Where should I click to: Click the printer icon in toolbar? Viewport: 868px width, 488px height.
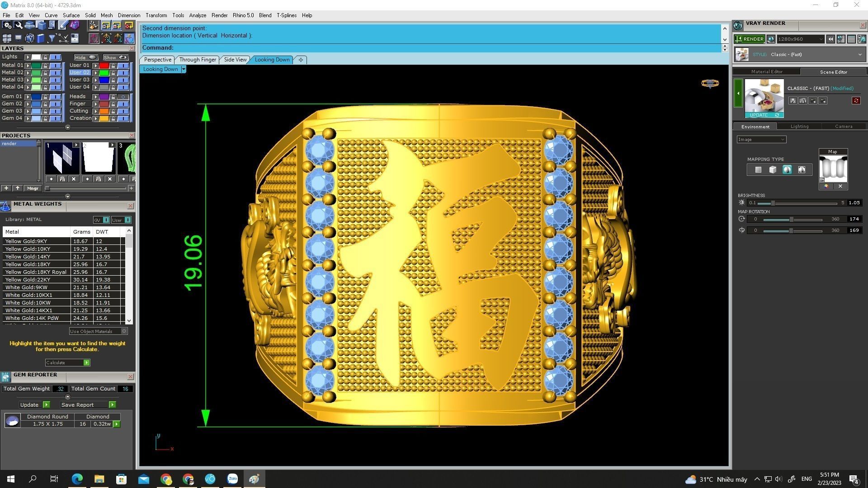tap(29, 25)
